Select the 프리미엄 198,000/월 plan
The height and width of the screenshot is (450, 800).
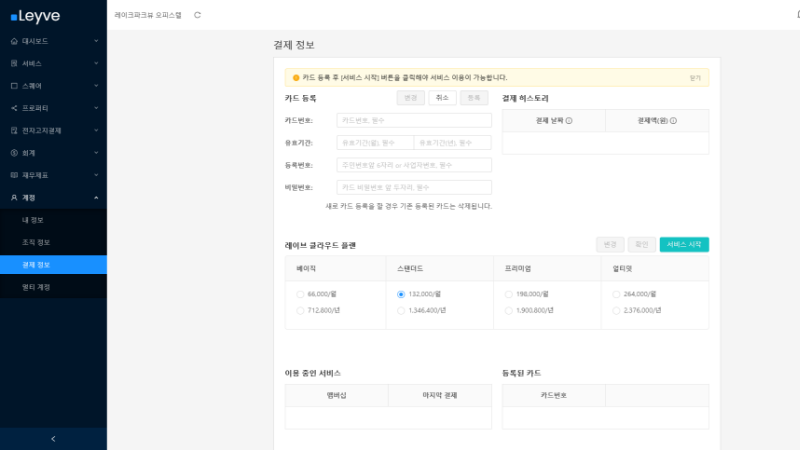(509, 294)
